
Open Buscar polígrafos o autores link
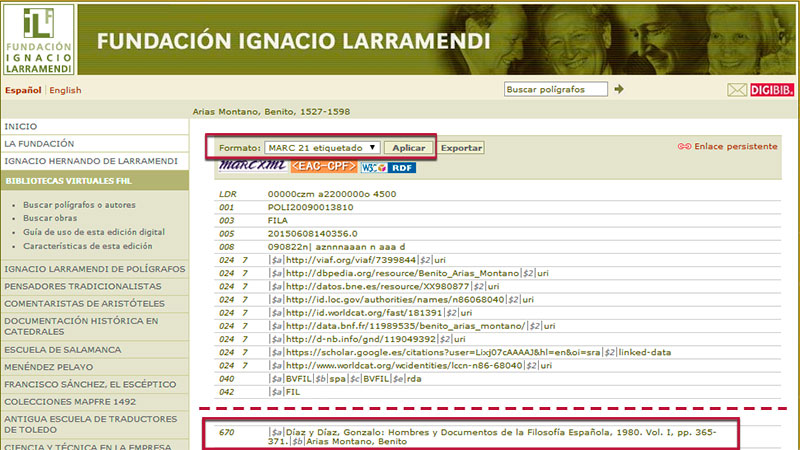(79, 205)
